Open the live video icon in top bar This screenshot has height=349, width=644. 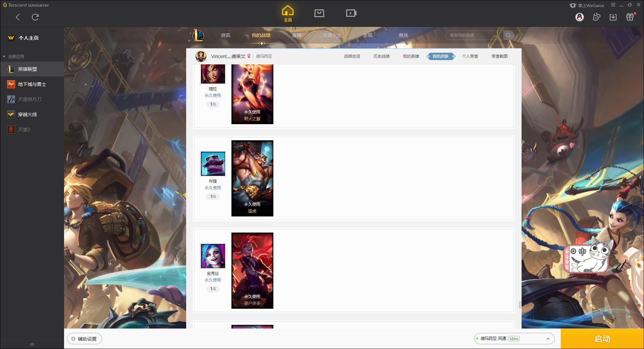[351, 13]
